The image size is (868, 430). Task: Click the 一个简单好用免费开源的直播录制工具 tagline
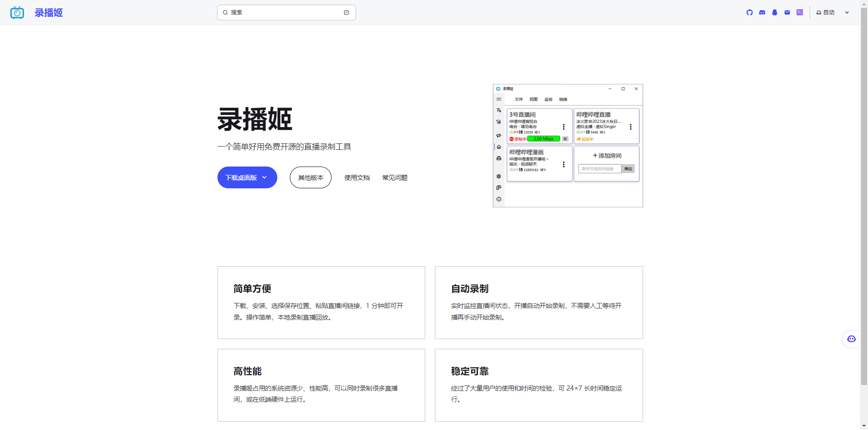click(x=284, y=147)
